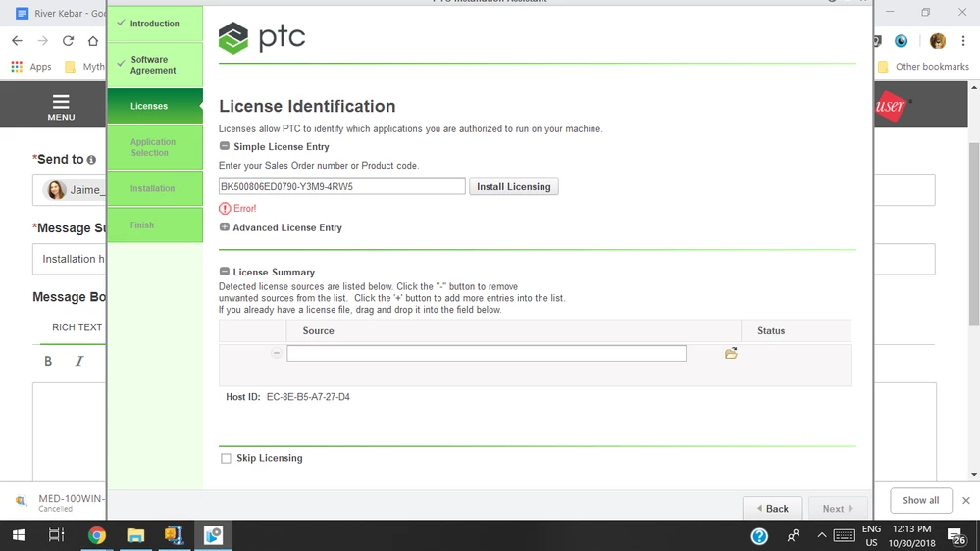Click the Source column header
The width and height of the screenshot is (980, 551).
point(318,331)
